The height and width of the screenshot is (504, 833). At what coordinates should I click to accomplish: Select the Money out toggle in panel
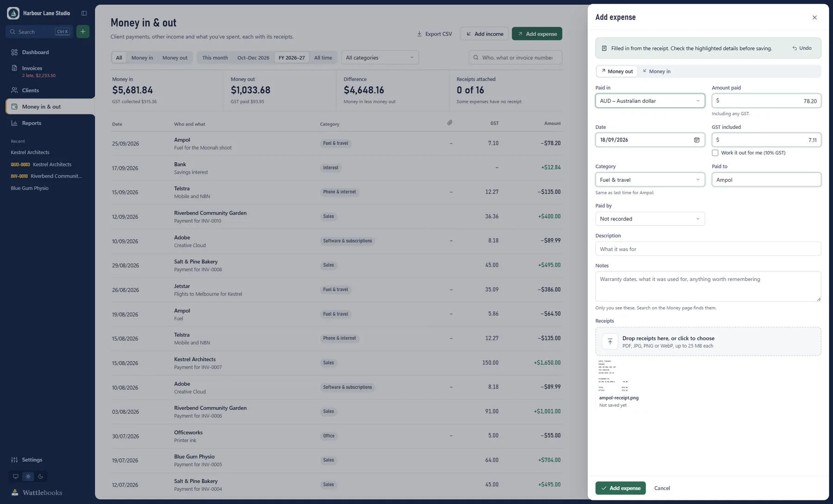pos(617,71)
